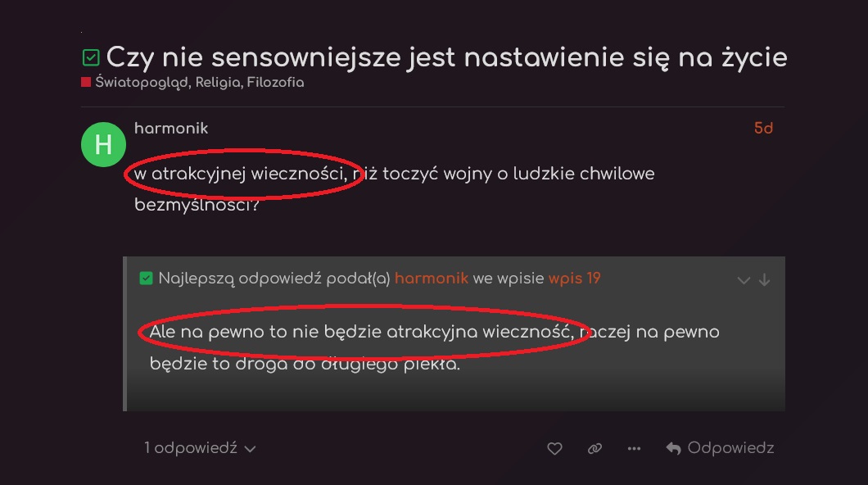Click green checkmark in the best answer box

[147, 279]
